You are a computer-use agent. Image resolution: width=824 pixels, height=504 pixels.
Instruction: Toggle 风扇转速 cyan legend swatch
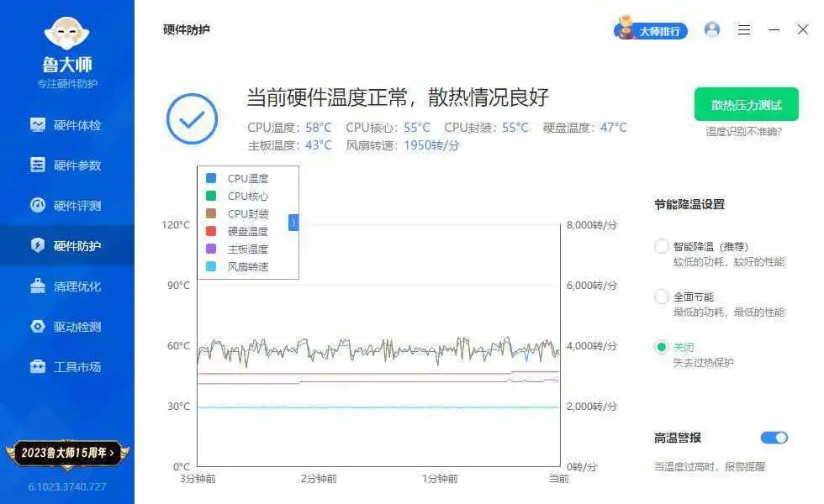211,266
